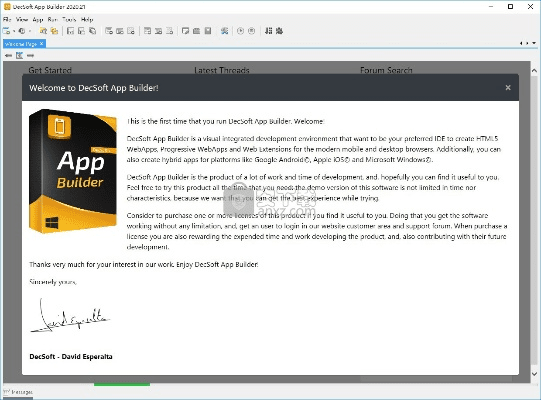
Task: Click the 'Sincerely yours,' line
Action: pyautogui.click(x=53, y=282)
